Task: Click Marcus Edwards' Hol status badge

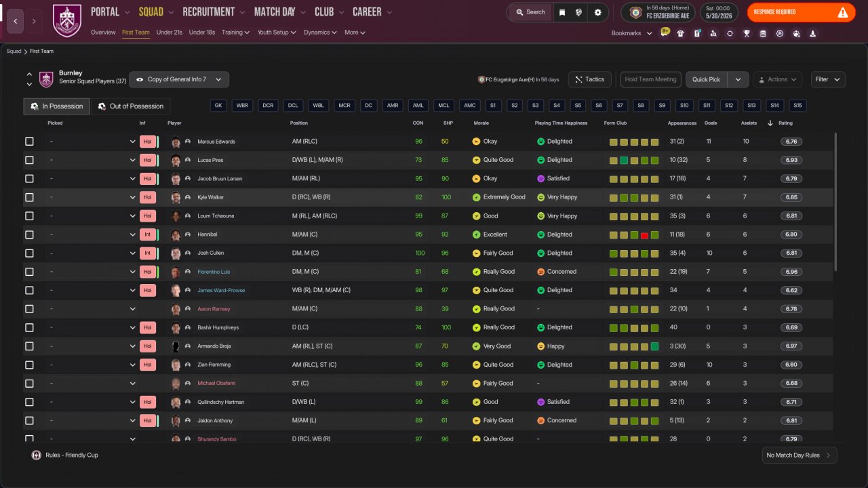Action: point(148,142)
